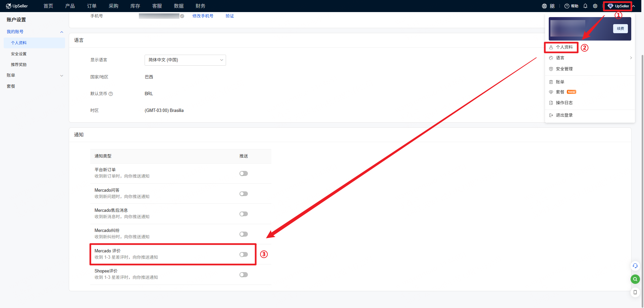This screenshot has width=644, height=308.
Task: Open the notification bell
Action: (585, 6)
